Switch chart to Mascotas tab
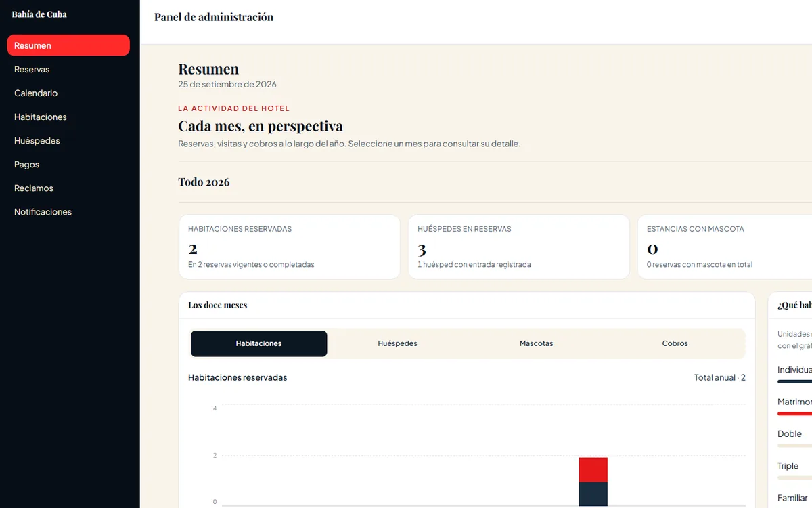 click(x=537, y=343)
